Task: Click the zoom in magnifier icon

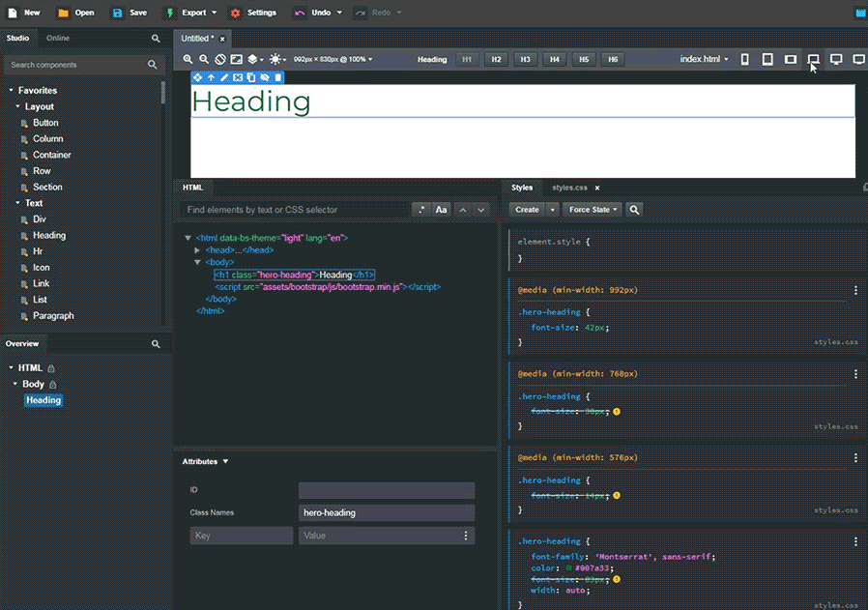Action: pos(188,59)
